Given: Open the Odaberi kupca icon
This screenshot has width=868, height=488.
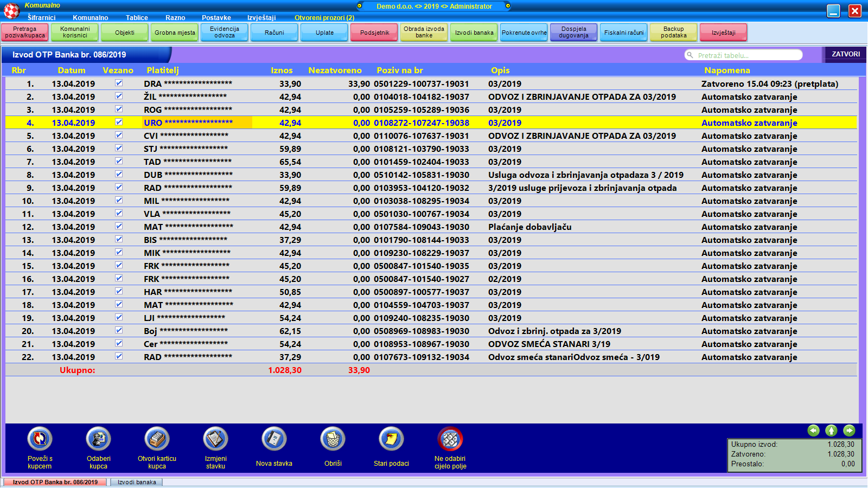Looking at the screenshot, I should point(98,439).
